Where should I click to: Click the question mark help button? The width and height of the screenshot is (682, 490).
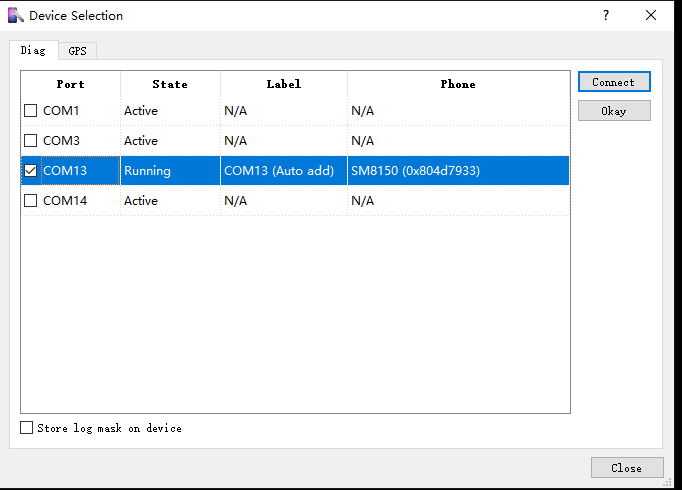pyautogui.click(x=606, y=16)
